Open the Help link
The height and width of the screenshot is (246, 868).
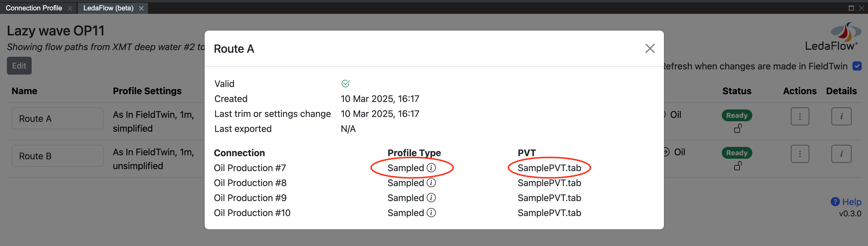point(852,202)
